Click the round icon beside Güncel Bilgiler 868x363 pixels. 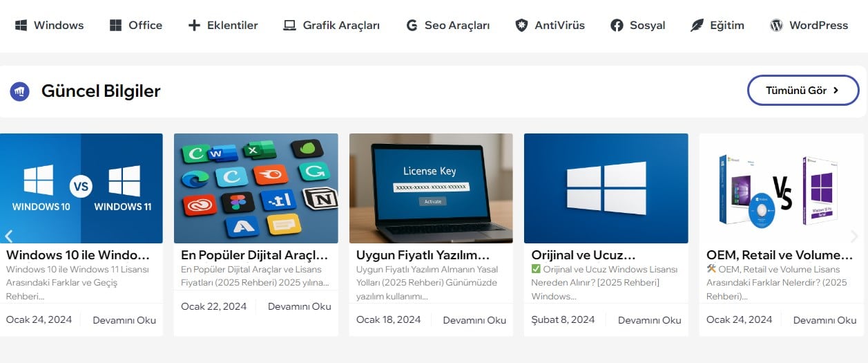[x=19, y=91]
